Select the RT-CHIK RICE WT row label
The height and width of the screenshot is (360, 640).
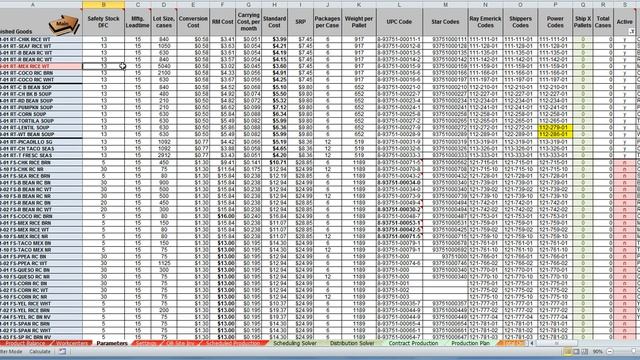[x=41, y=40]
